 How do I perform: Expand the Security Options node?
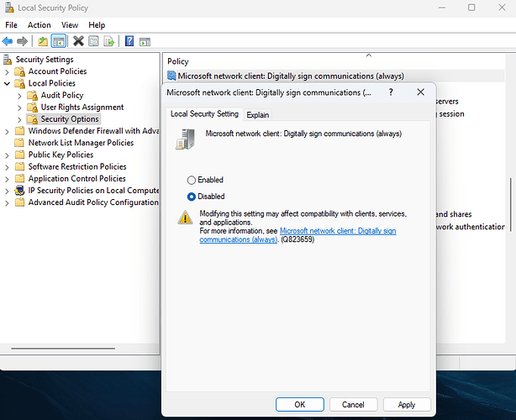pyautogui.click(x=19, y=119)
